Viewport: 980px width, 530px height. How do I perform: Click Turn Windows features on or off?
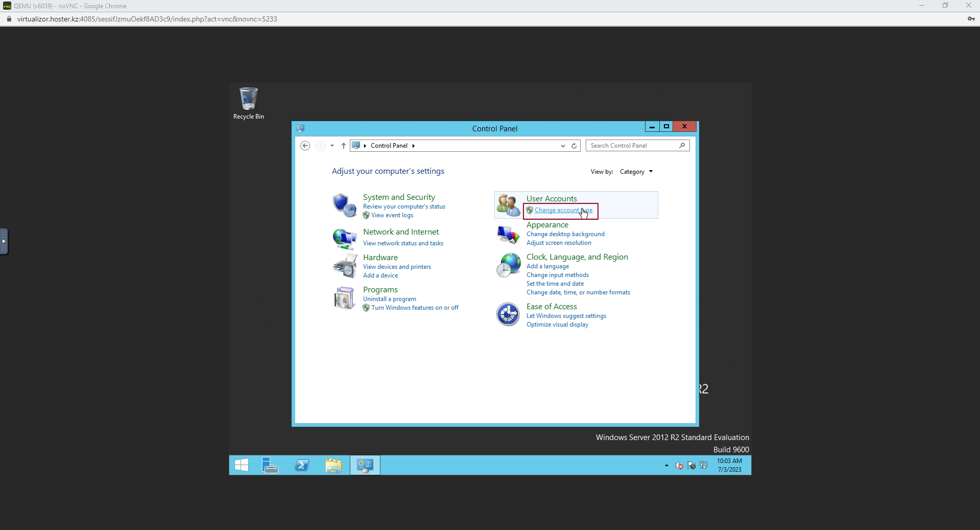pyautogui.click(x=415, y=308)
